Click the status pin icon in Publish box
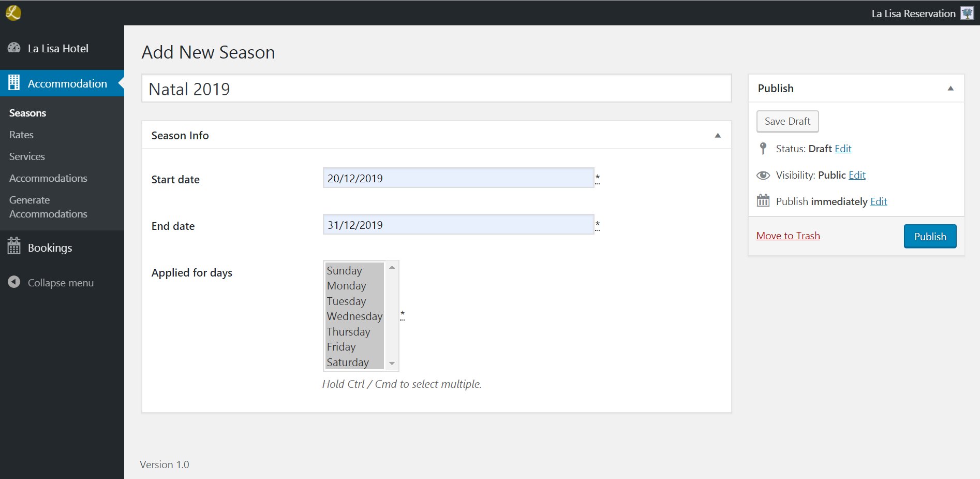The image size is (980, 479). pyautogui.click(x=763, y=149)
